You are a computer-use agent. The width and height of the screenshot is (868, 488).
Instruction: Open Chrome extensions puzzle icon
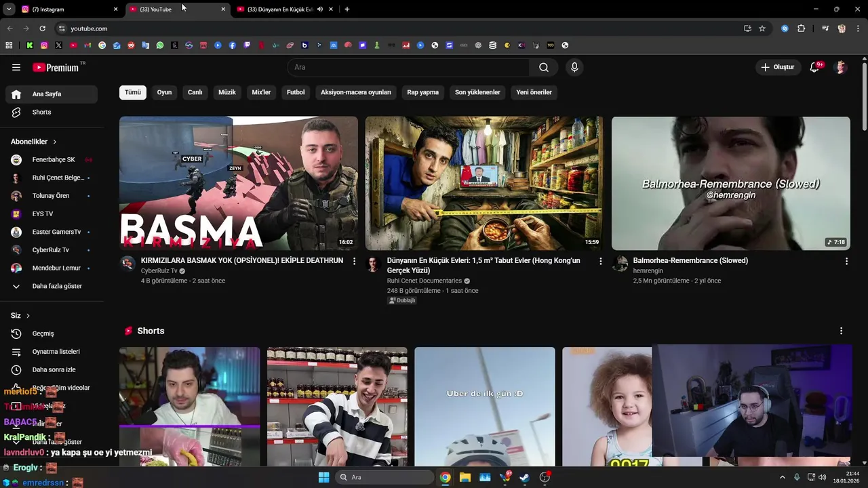pyautogui.click(x=801, y=28)
